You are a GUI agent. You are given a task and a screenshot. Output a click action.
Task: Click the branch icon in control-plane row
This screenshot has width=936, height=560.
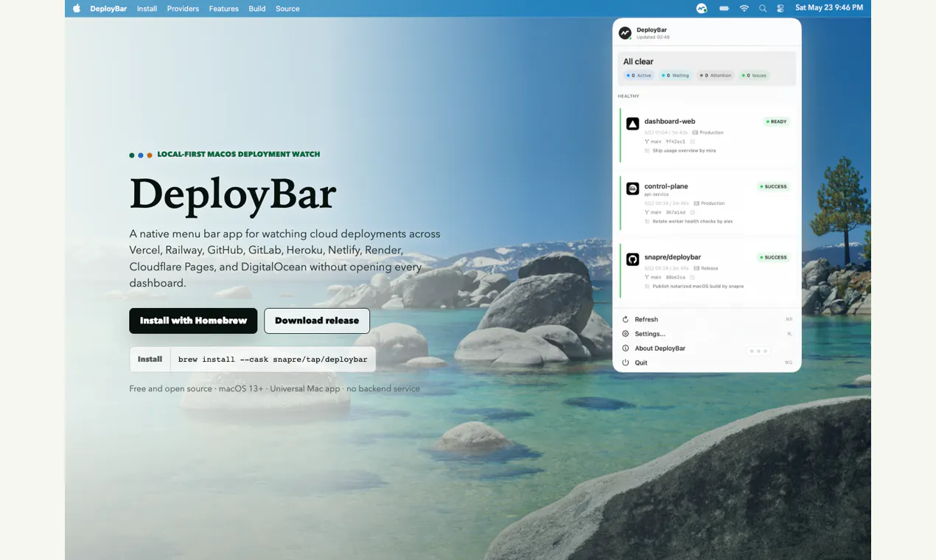(647, 212)
